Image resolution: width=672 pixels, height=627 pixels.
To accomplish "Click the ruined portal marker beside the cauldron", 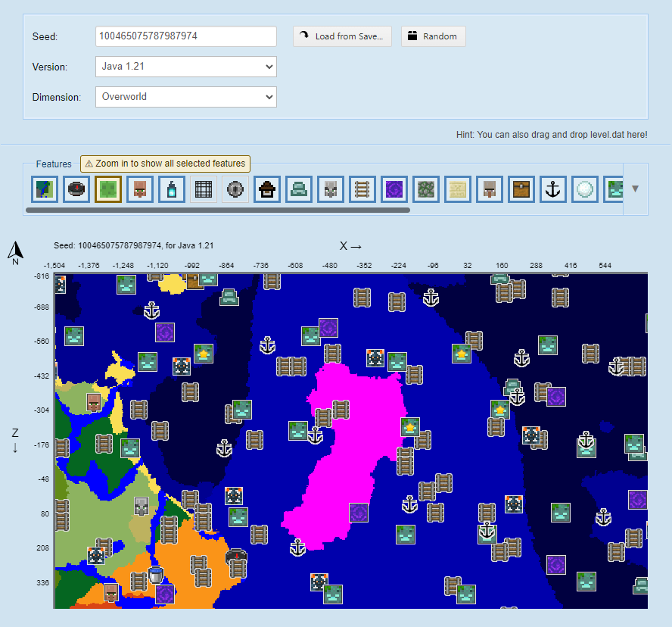I will (165, 594).
